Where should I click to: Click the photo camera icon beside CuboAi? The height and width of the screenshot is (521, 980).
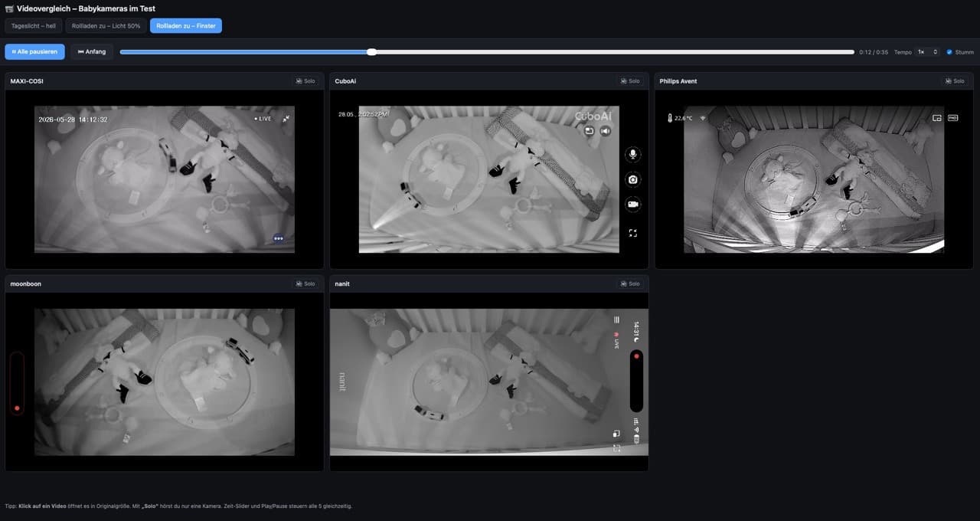click(633, 179)
